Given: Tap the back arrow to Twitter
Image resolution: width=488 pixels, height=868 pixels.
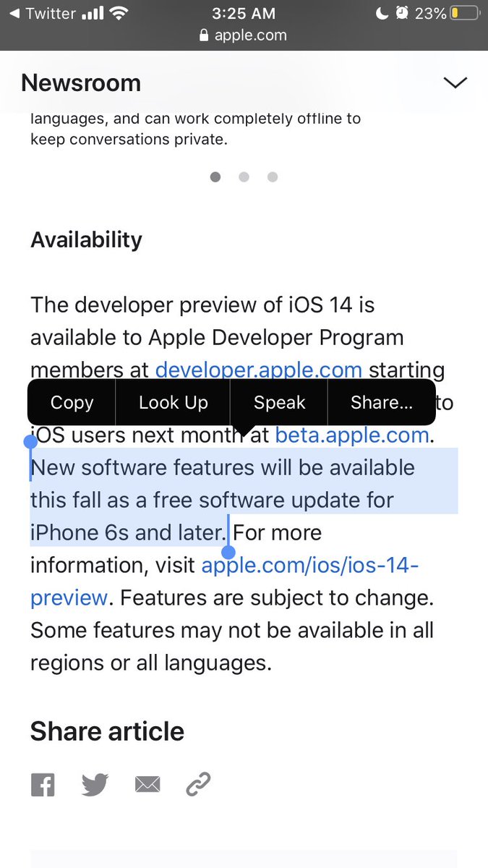Looking at the screenshot, I should coord(12,13).
